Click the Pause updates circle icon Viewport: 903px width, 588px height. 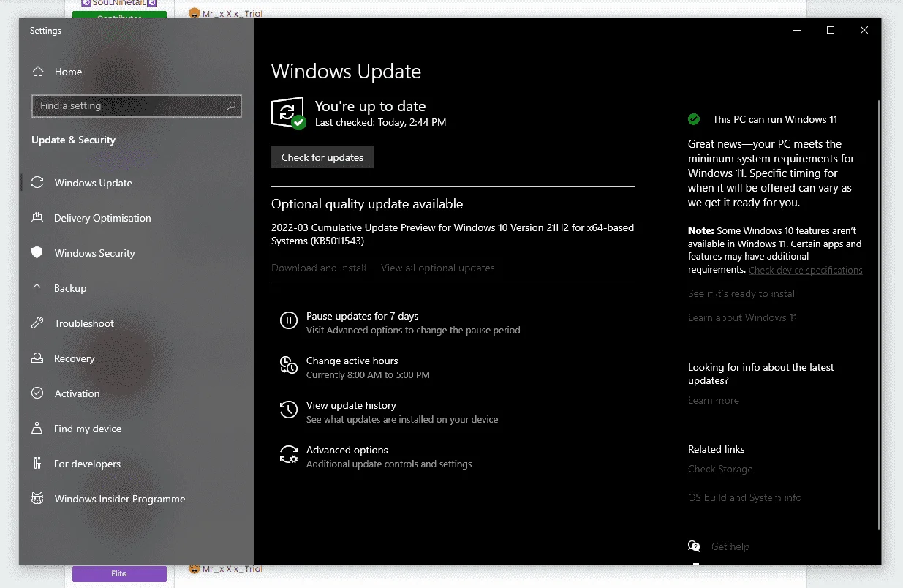(x=289, y=320)
